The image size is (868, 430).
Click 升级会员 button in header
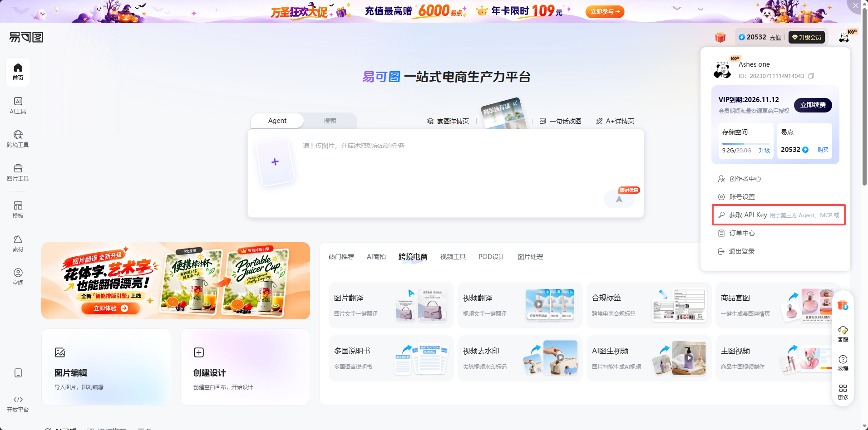807,37
